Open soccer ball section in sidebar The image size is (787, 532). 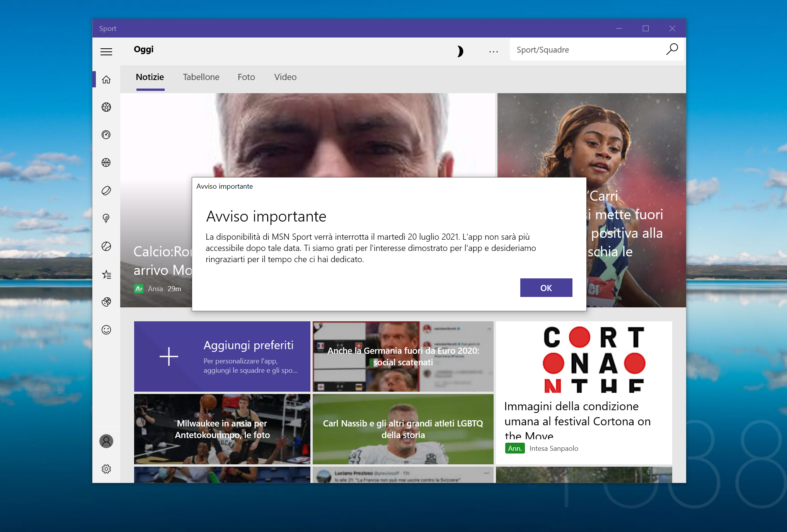106,107
